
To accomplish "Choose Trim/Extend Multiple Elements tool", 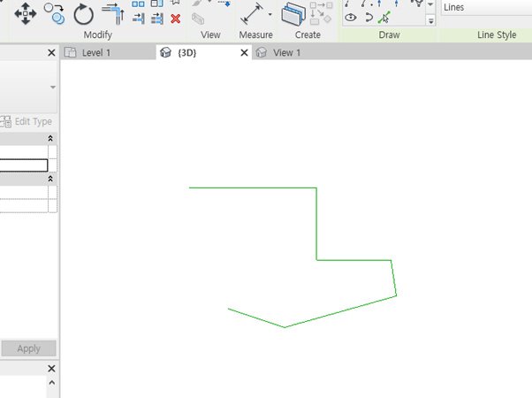I will 157,19.
